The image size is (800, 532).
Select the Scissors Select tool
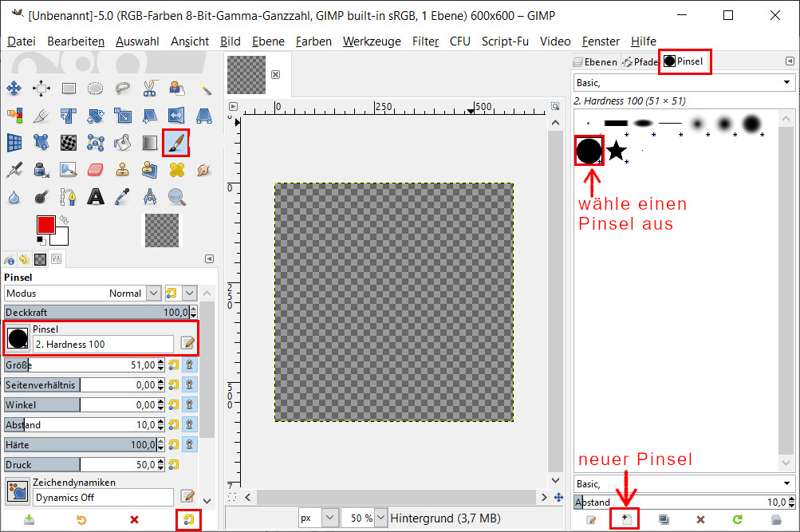click(x=149, y=89)
